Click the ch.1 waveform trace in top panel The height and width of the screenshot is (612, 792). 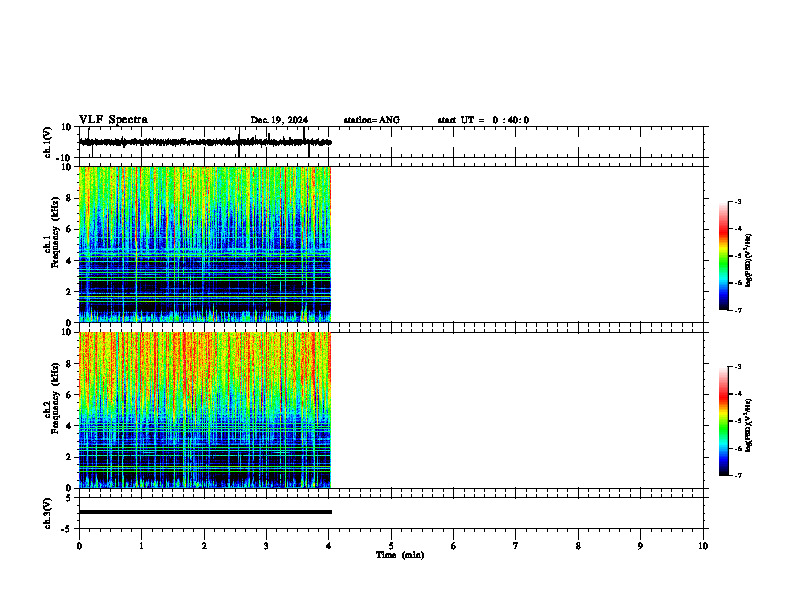[205, 142]
